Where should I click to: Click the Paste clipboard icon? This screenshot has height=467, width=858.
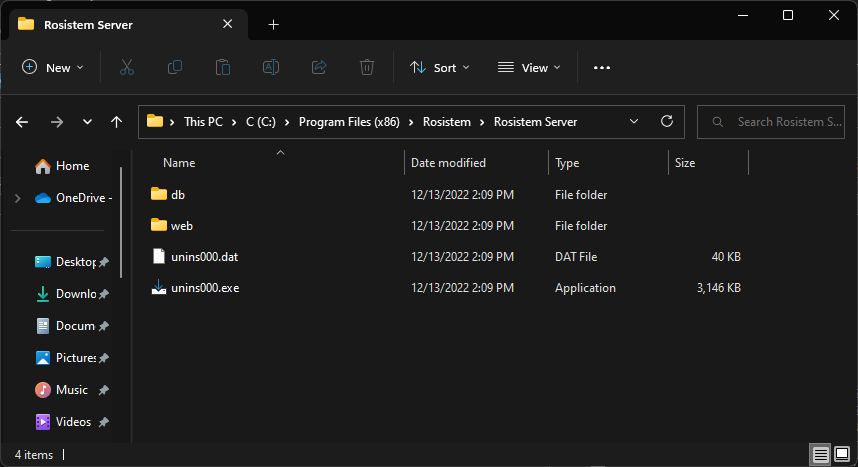[222, 67]
